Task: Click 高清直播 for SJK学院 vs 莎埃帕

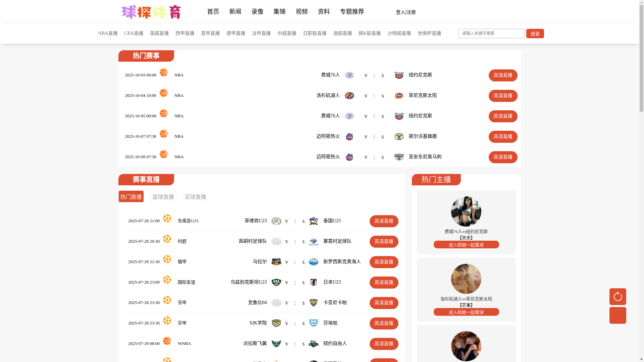Action: tap(384, 323)
